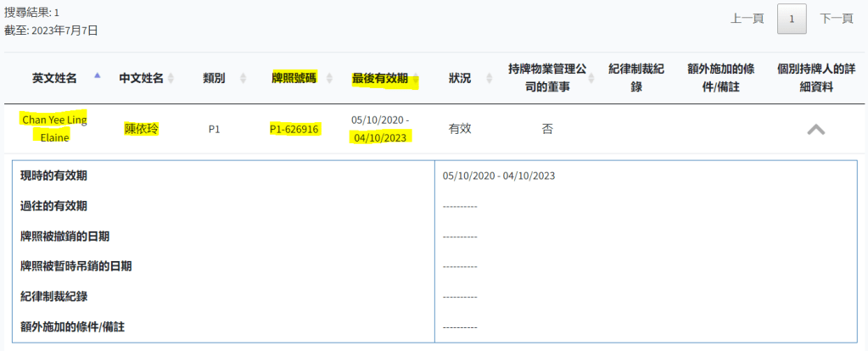Select page number 1 in the pagination
868x351 pixels.
click(792, 19)
